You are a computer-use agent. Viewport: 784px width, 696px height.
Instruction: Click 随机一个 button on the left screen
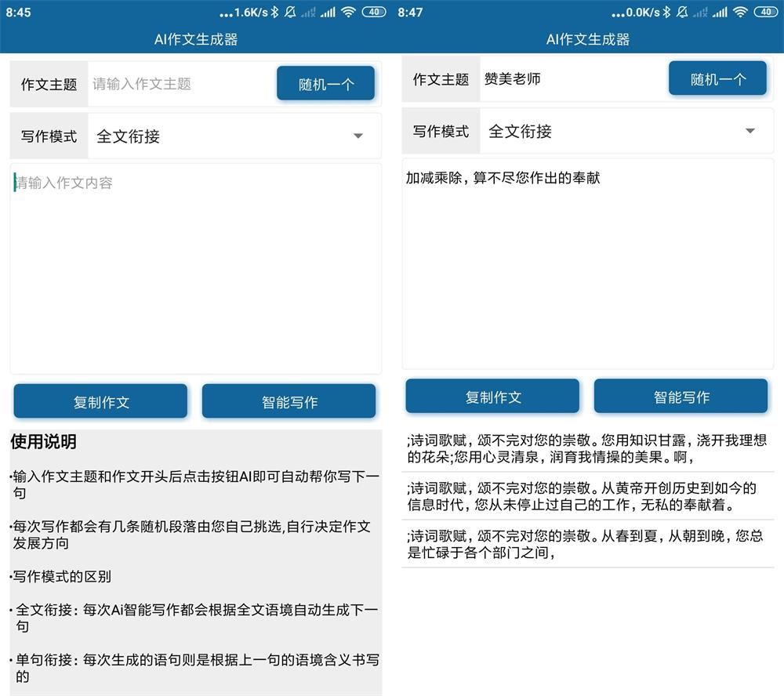(x=325, y=84)
